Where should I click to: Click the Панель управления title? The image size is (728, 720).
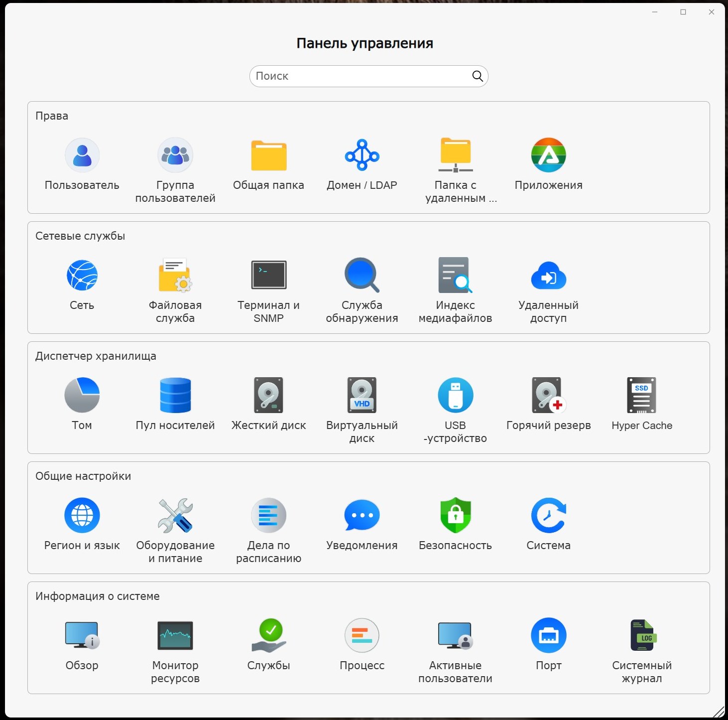click(364, 43)
